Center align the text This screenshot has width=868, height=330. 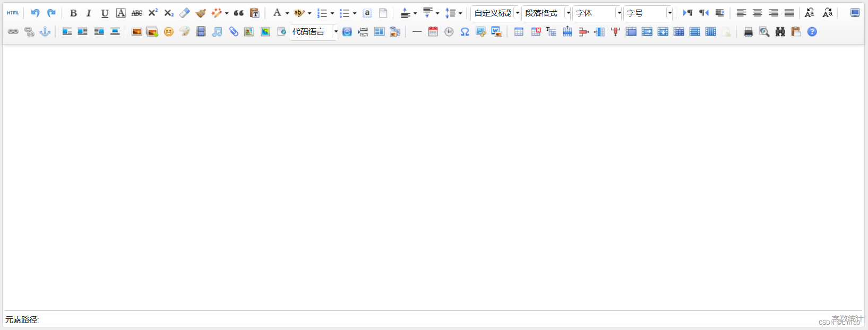coord(758,13)
